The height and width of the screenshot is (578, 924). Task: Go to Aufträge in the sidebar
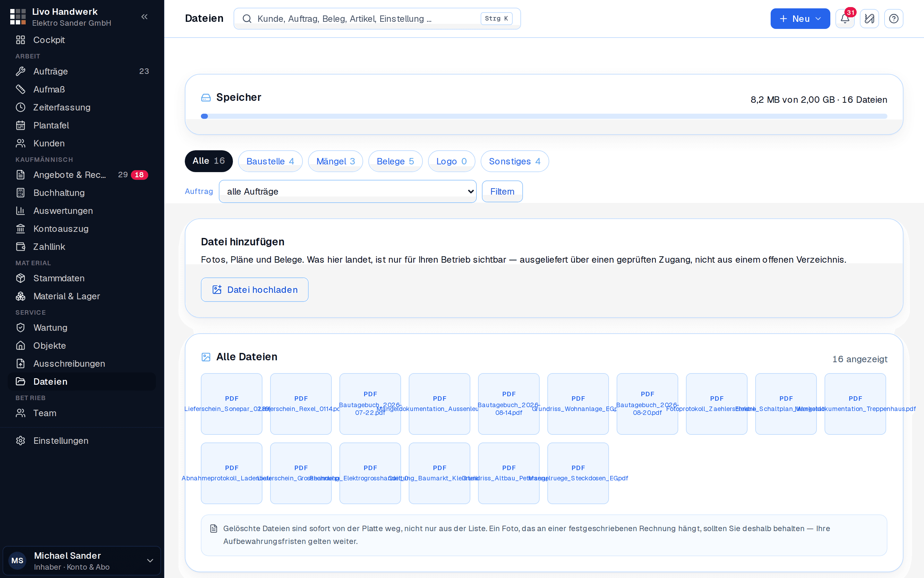pos(82,71)
